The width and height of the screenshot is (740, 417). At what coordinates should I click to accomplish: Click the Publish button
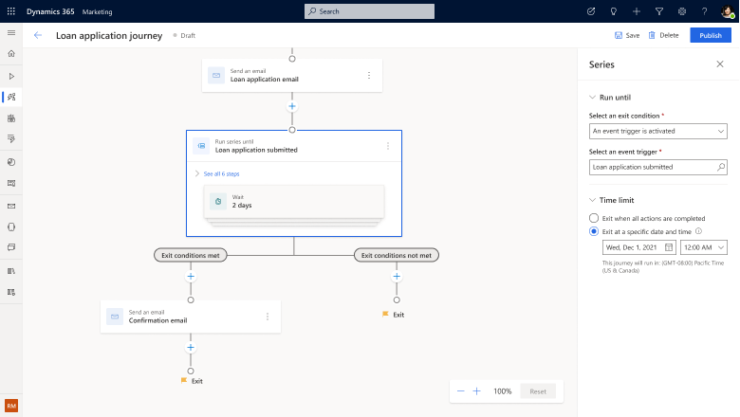pos(710,35)
